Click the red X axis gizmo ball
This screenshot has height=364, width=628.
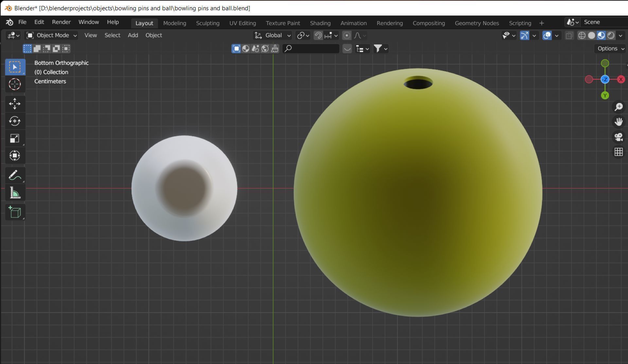point(621,79)
